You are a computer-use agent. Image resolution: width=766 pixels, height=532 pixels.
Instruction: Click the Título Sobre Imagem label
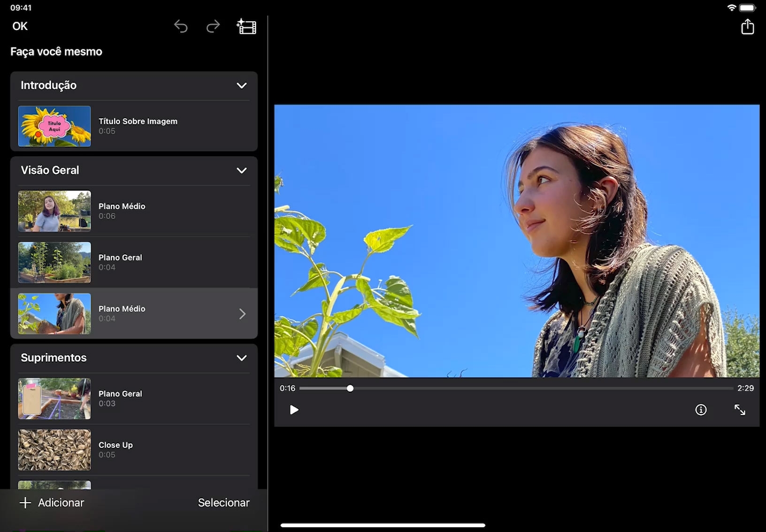[x=138, y=121]
